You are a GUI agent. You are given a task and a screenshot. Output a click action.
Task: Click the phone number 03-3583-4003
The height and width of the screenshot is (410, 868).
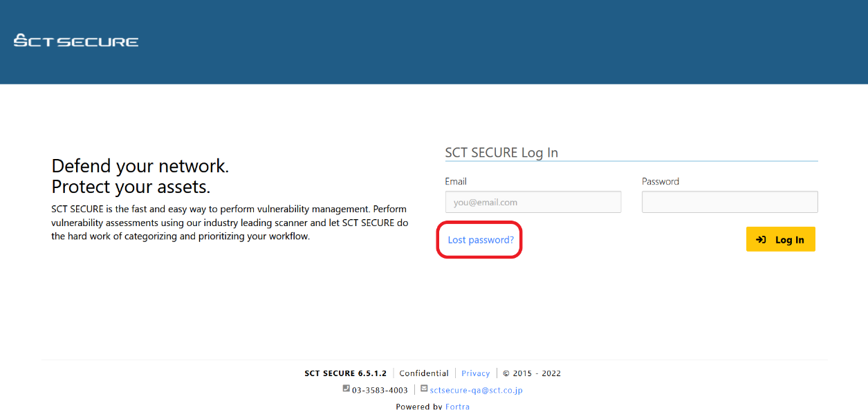click(380, 390)
